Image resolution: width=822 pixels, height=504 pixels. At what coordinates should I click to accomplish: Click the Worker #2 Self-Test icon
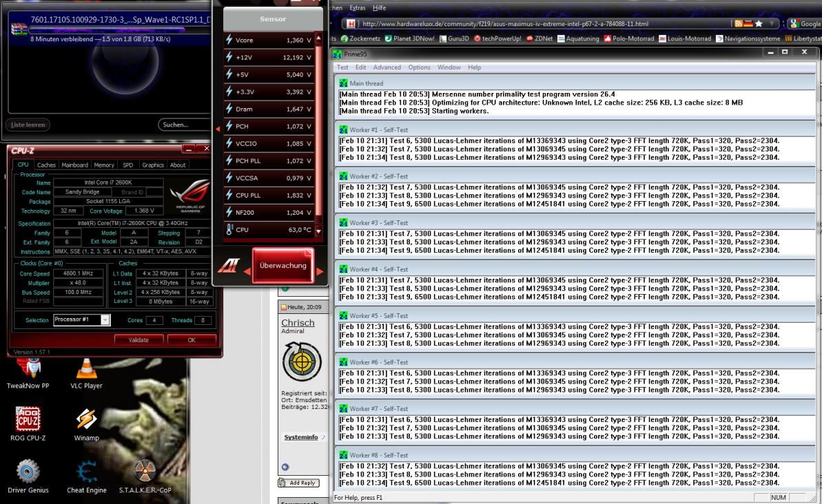point(343,176)
